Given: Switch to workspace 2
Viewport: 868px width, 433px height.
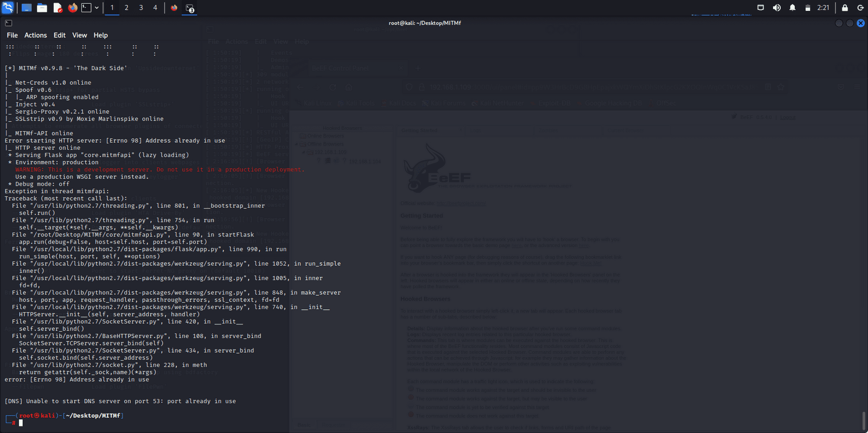Looking at the screenshot, I should (x=126, y=8).
